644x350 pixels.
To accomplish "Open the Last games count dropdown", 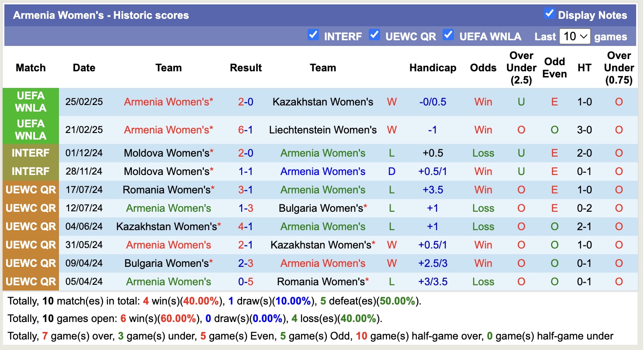I will [x=574, y=36].
